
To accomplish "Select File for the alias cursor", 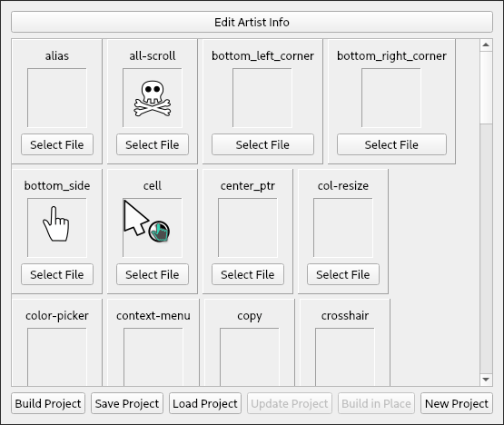I will coord(57,144).
